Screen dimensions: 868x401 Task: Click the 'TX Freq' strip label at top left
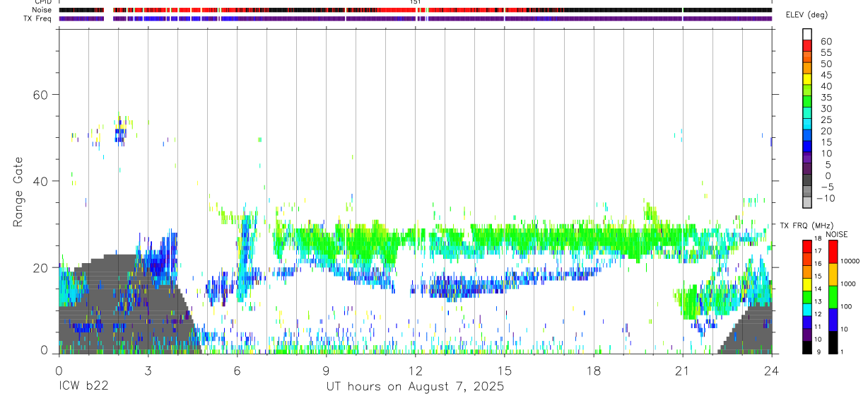(x=39, y=18)
